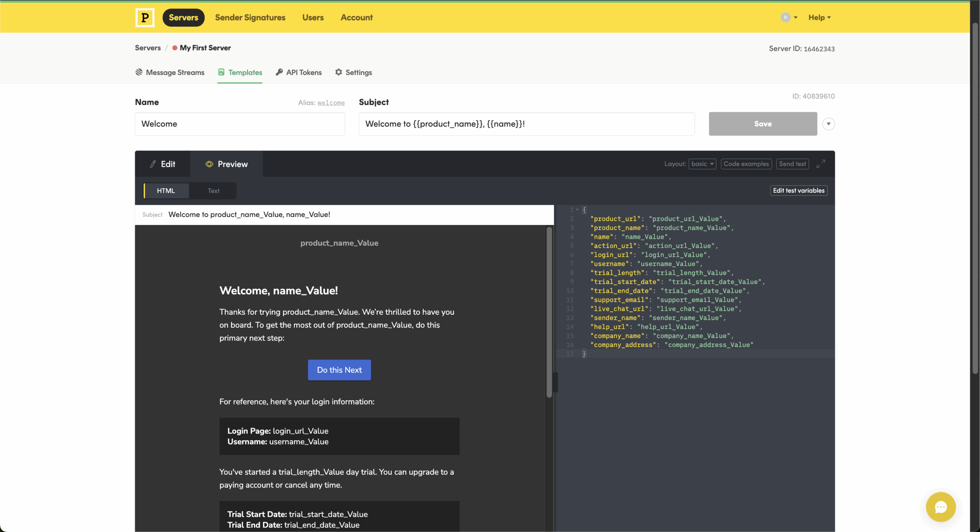Click the Do this Next button

pos(339,370)
